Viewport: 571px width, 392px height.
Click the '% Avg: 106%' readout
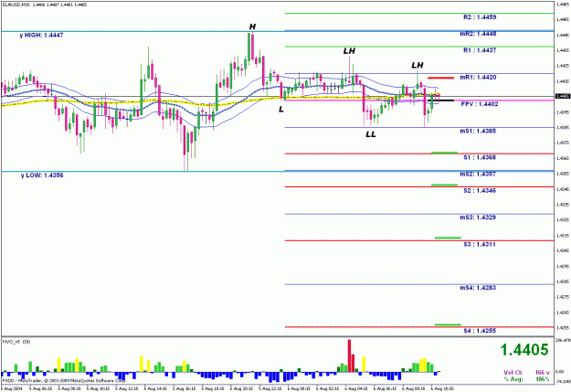pos(526,379)
